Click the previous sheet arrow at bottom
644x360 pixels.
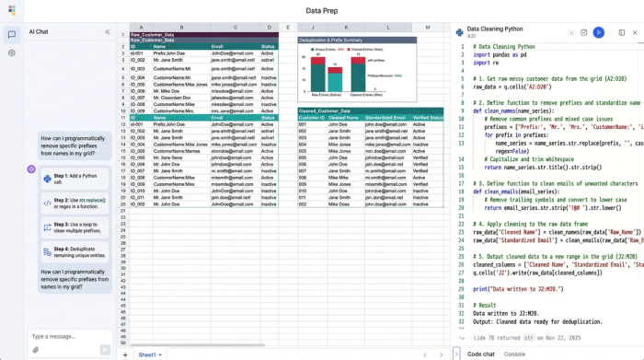coord(425,354)
